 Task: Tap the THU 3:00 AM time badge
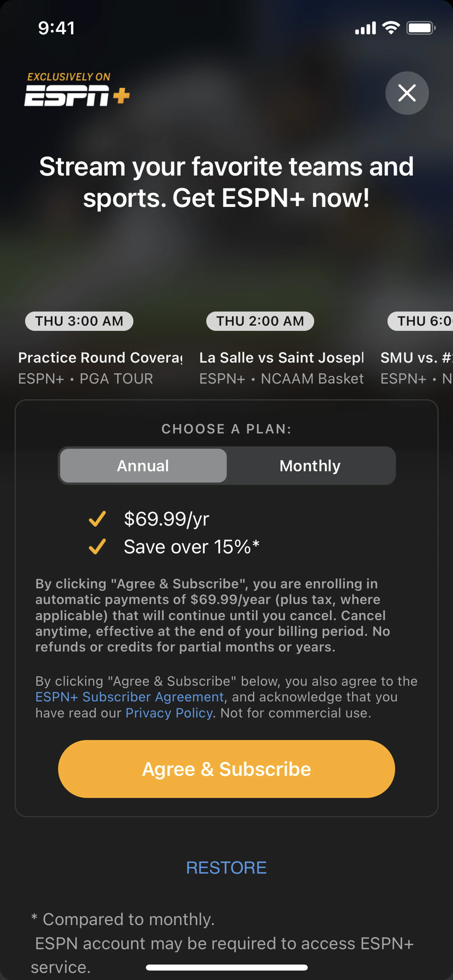79,321
